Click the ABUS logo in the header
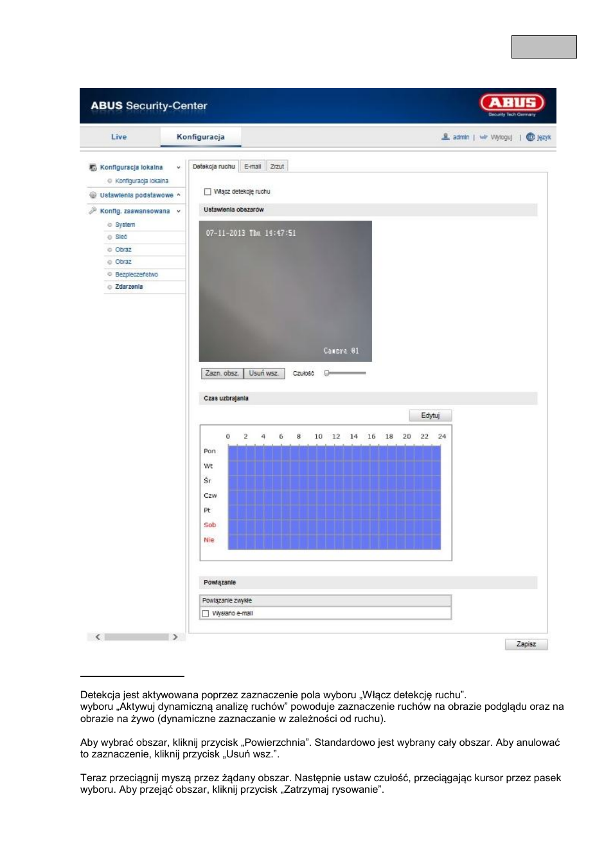This screenshot has height=868, width=613. coord(512,103)
